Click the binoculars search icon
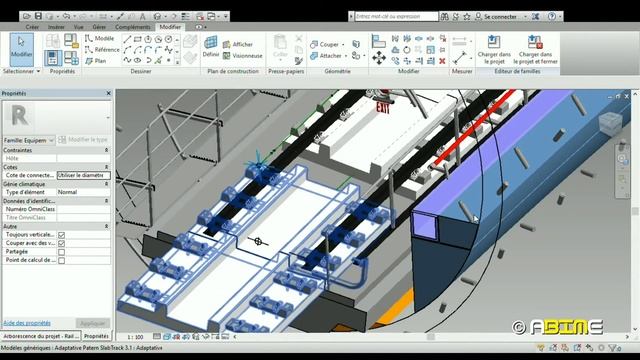 pyautogui.click(x=444, y=16)
